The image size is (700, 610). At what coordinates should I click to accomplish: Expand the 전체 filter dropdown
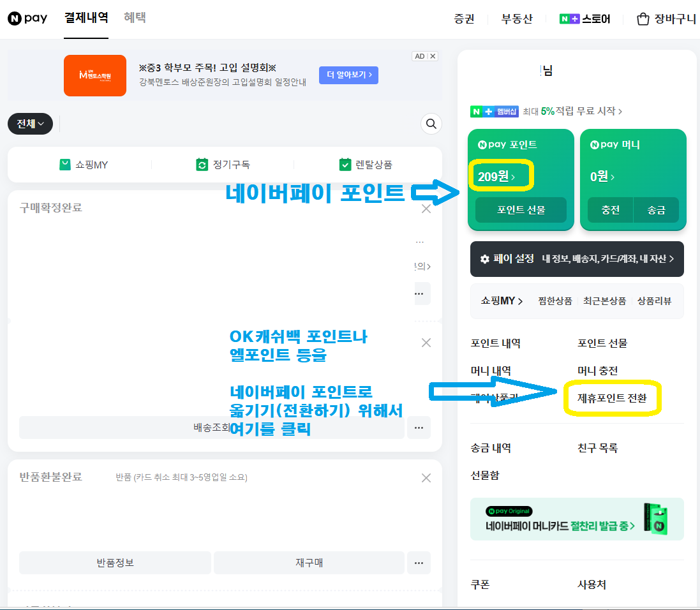[31, 124]
